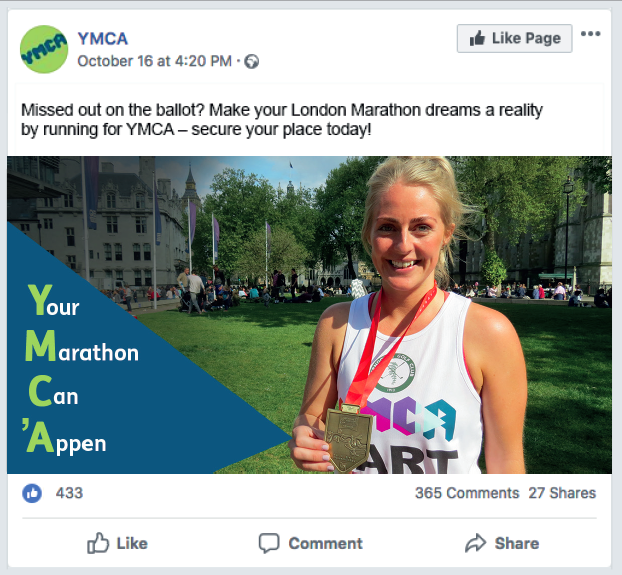
Task: Click the blue like reaction icon
Action: coord(32,493)
